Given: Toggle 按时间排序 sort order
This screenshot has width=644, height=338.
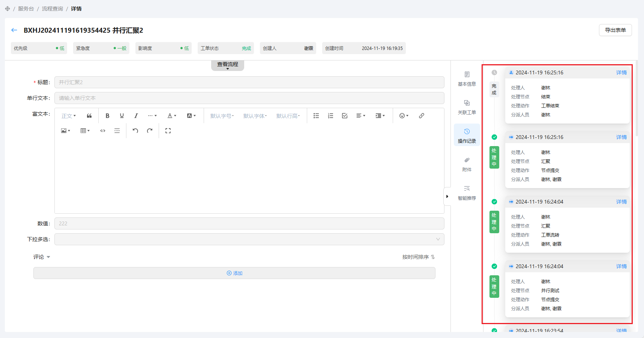Looking at the screenshot, I should click(x=419, y=257).
